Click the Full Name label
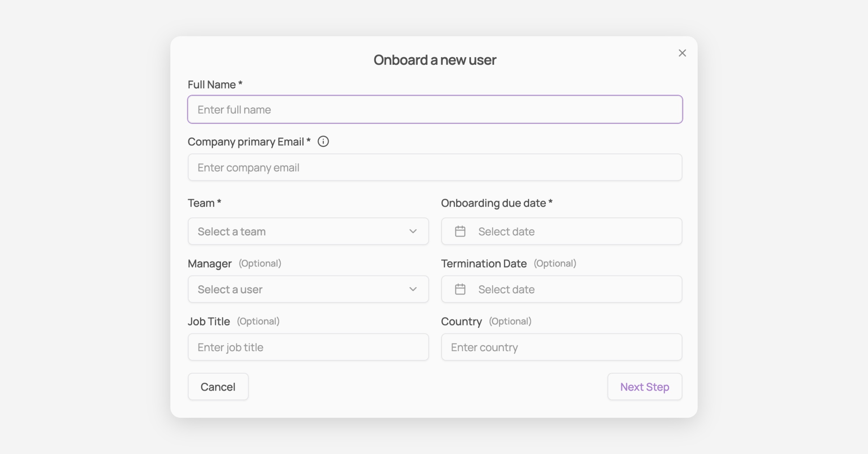The height and width of the screenshot is (454, 868). [x=212, y=85]
